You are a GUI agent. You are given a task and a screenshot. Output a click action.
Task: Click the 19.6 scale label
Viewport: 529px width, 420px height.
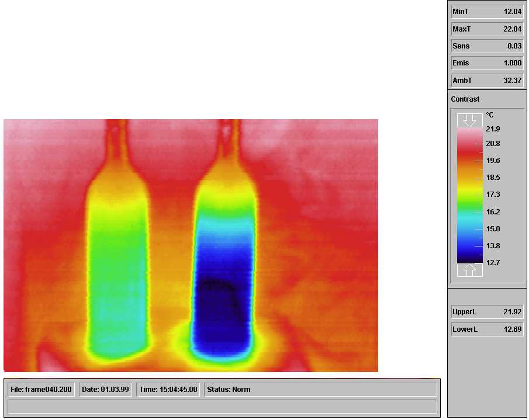(x=493, y=161)
